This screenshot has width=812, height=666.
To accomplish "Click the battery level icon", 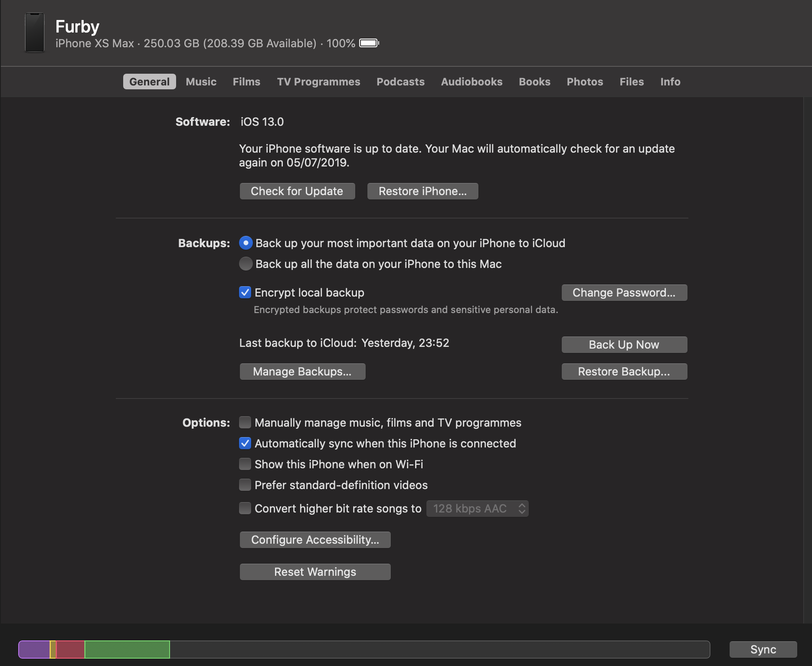I will [369, 43].
